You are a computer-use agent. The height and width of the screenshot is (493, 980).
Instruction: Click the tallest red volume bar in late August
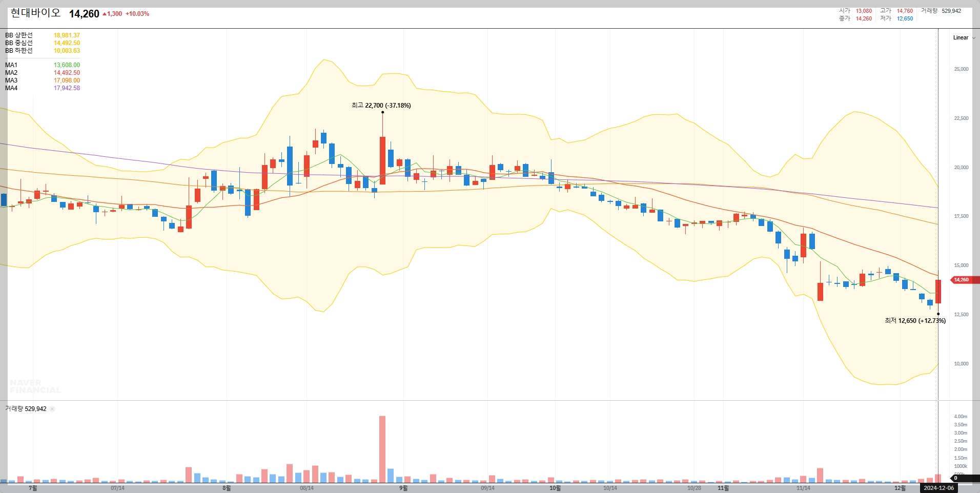[x=382, y=449]
